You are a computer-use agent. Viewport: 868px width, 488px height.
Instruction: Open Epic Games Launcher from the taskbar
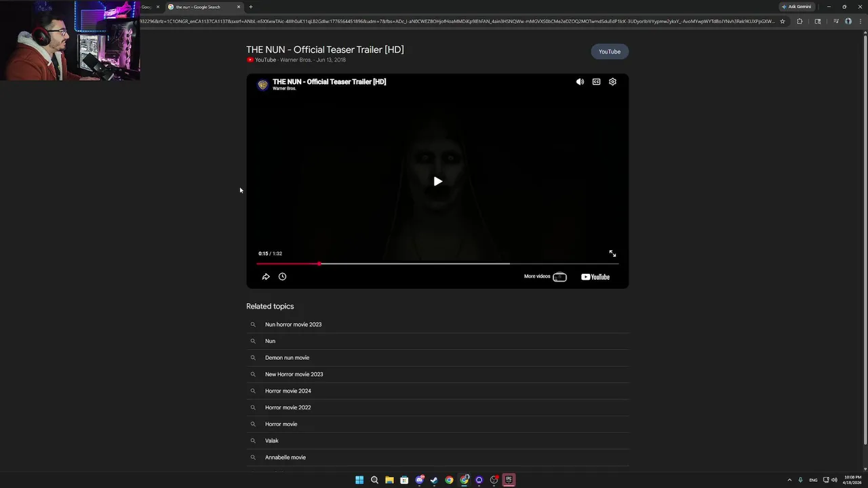509,480
